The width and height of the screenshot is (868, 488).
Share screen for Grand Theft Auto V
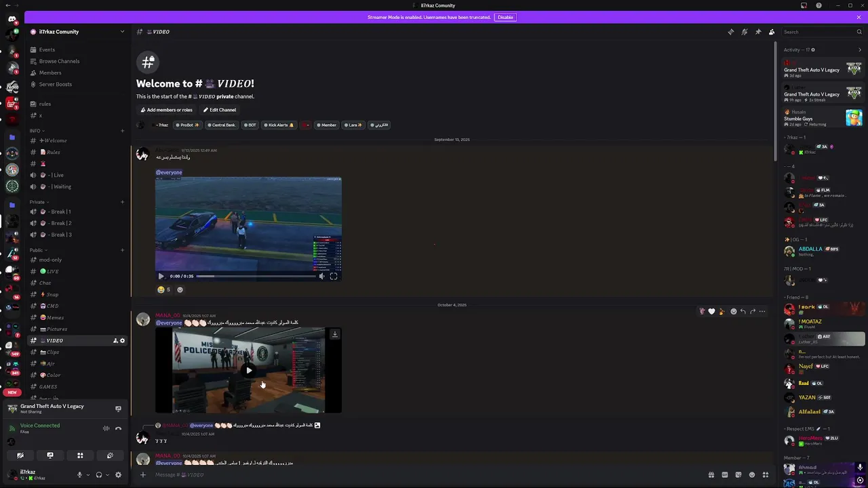click(x=118, y=409)
